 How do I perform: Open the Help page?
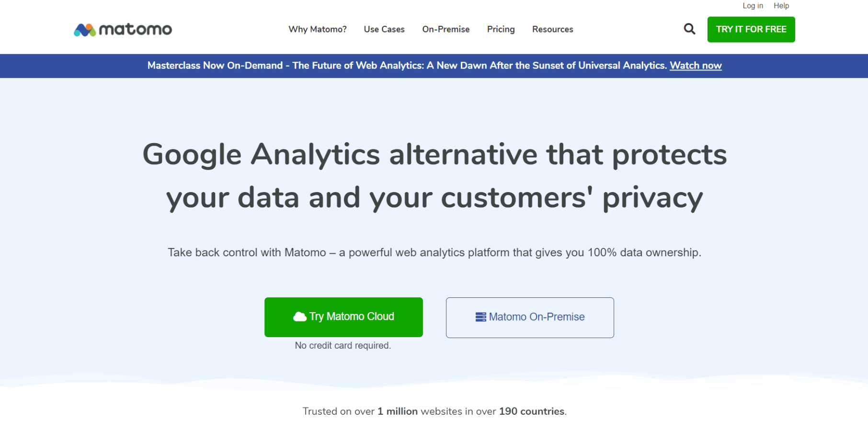coord(781,6)
